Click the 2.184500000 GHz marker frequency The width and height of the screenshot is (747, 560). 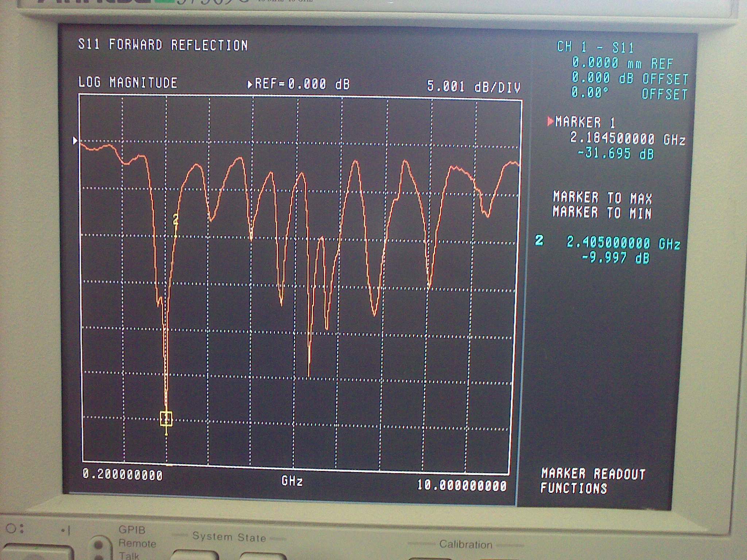coord(627,139)
